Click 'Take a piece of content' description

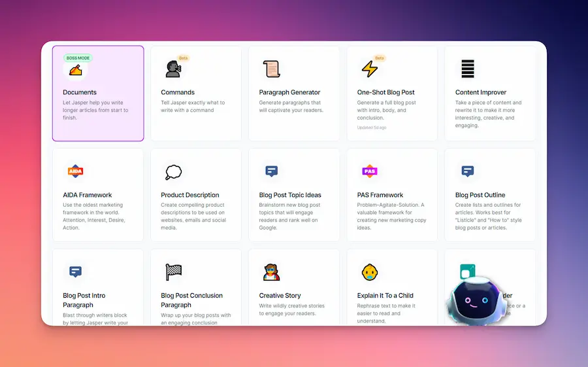pos(488,114)
